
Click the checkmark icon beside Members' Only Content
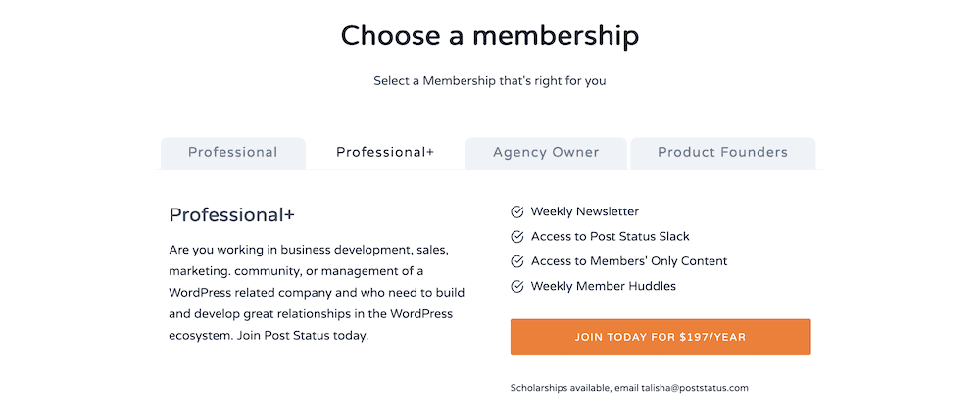pyautogui.click(x=516, y=261)
